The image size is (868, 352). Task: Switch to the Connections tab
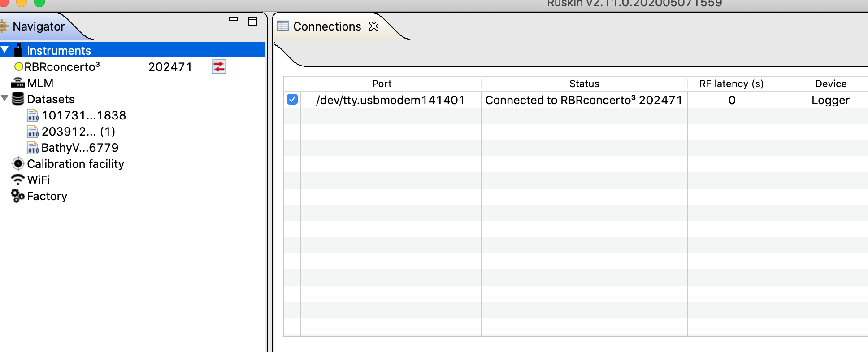tap(326, 26)
